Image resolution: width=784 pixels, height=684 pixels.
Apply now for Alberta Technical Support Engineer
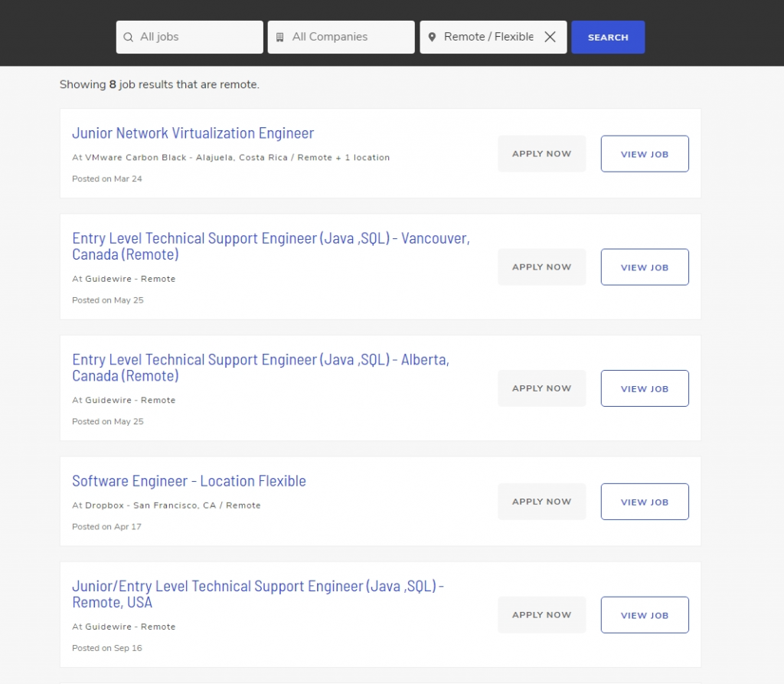[x=541, y=388]
